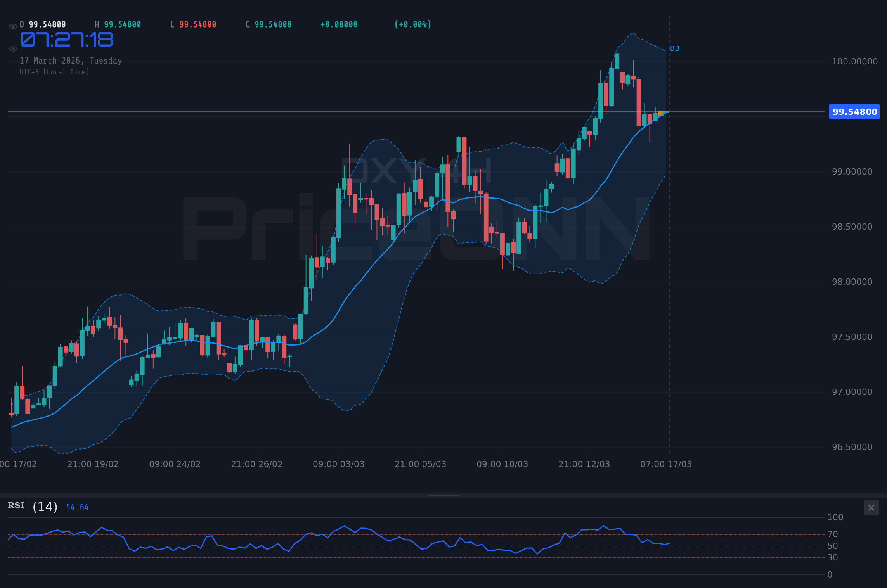The height and width of the screenshot is (588, 887).
Task: Click the 07:00 17/03 time axis label
Action: (665, 464)
